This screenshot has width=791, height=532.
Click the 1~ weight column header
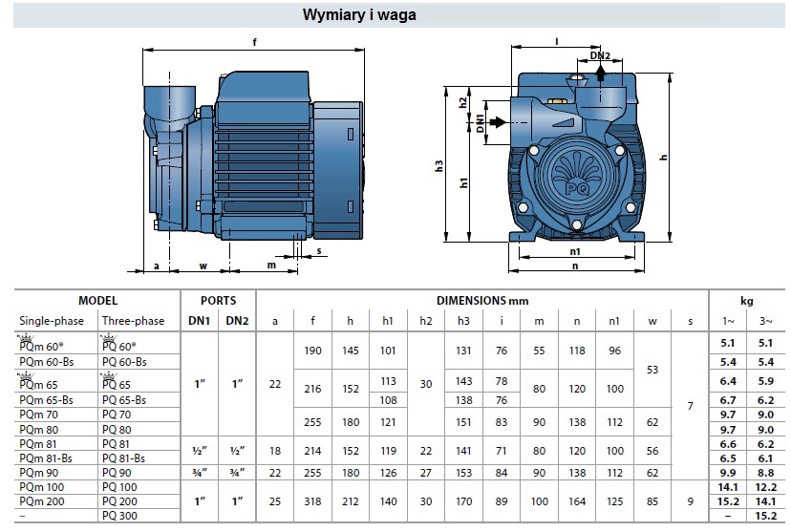coord(728,321)
